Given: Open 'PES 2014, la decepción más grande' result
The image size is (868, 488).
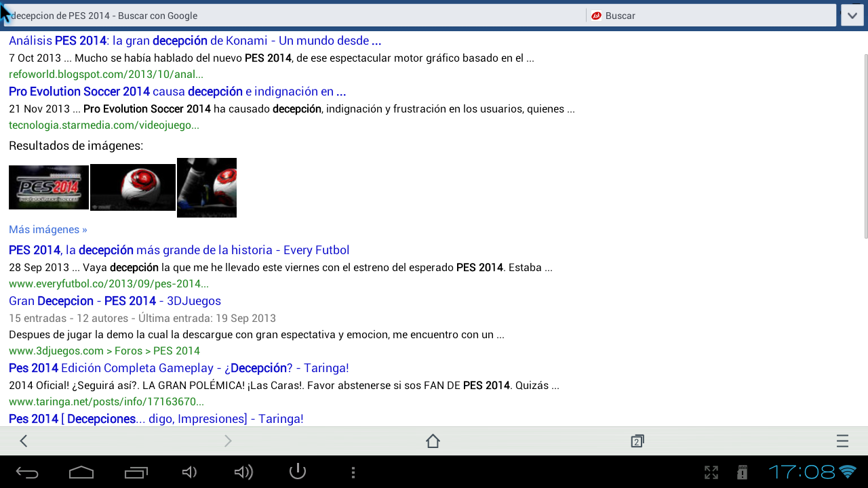Looking at the screenshot, I should (x=179, y=250).
